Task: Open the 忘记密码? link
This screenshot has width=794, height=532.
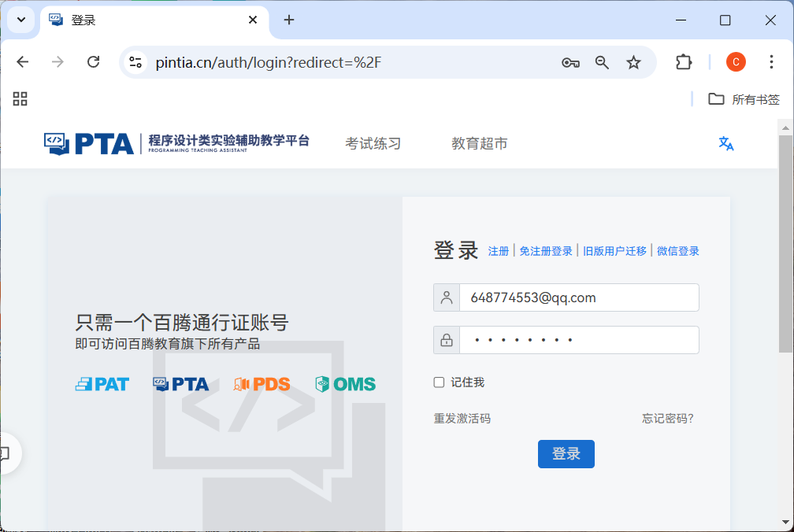Action: coord(668,418)
